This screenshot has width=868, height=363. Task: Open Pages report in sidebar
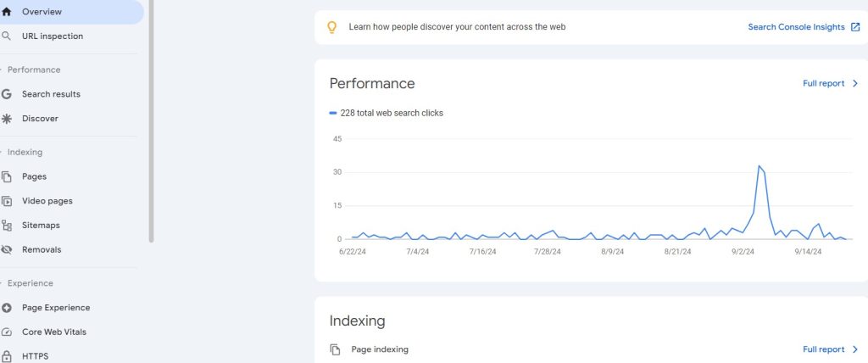pyautogui.click(x=34, y=176)
